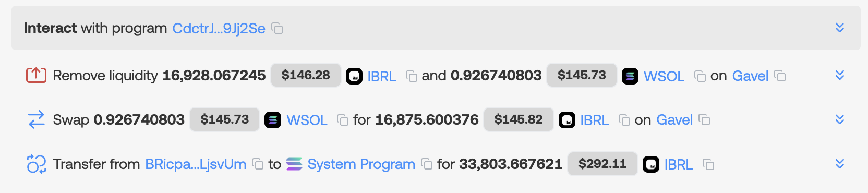This screenshot has width=868, height=193.
Task: Copy program address CdctrJ...9Jj2Se
Action: [x=278, y=28]
